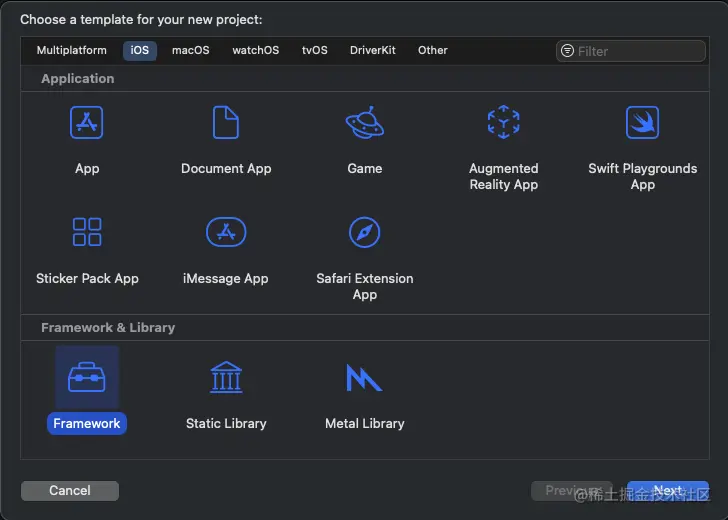Click the Safari Extension App label
The width and height of the screenshot is (728, 520).
tap(364, 286)
